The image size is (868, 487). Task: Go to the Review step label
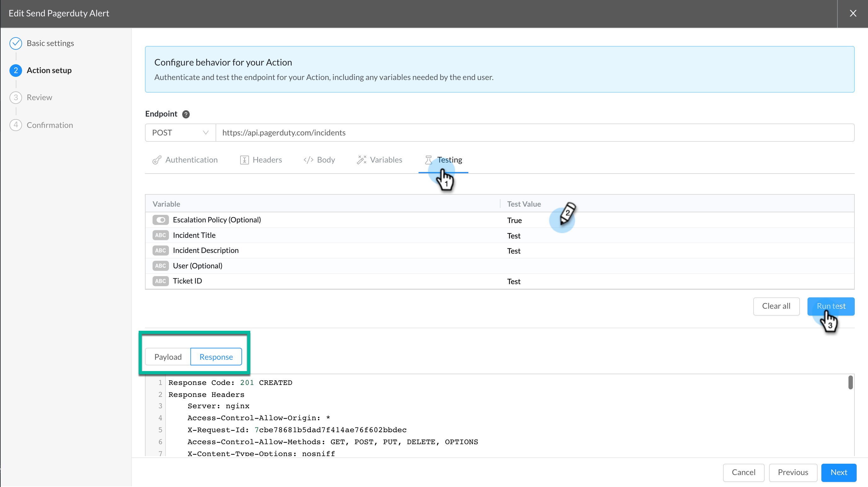(39, 98)
